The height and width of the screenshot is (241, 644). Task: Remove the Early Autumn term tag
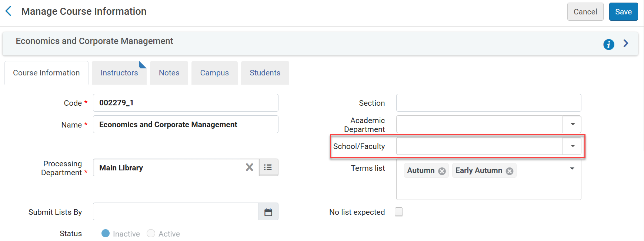point(510,171)
